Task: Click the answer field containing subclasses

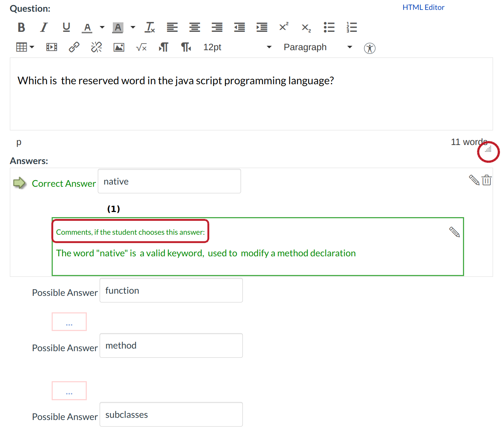Action: tap(171, 414)
